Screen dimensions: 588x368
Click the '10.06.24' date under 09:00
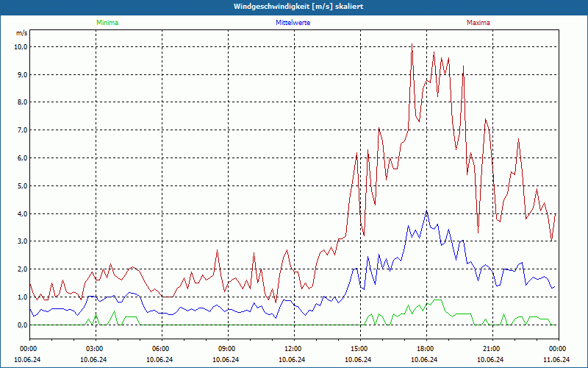[226, 359]
